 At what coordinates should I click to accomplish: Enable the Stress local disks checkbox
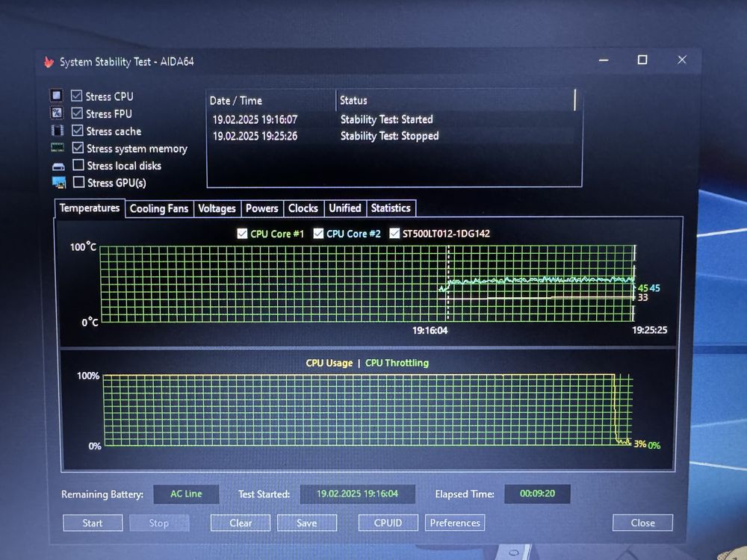coord(78,165)
